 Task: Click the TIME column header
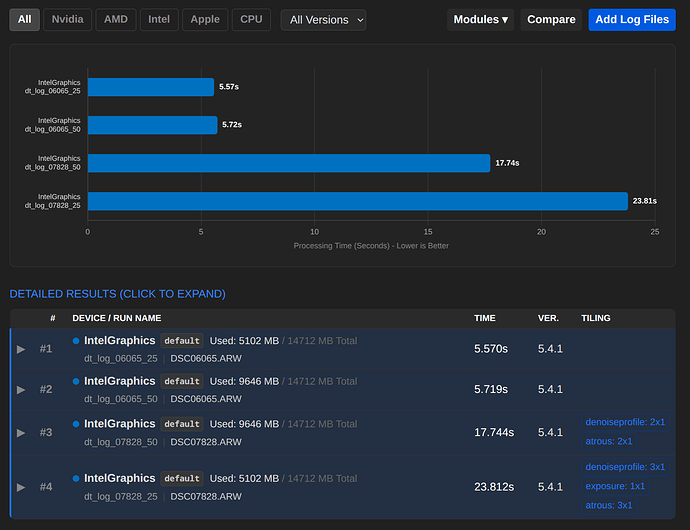pos(484,318)
